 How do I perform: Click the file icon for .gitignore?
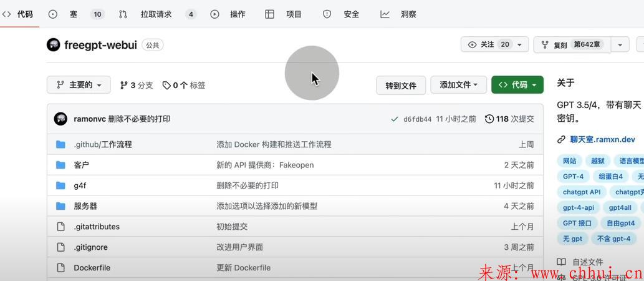point(61,247)
